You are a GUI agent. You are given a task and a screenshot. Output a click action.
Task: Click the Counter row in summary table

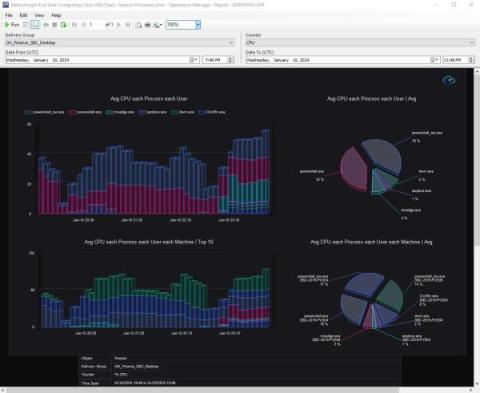pyautogui.click(x=240, y=375)
